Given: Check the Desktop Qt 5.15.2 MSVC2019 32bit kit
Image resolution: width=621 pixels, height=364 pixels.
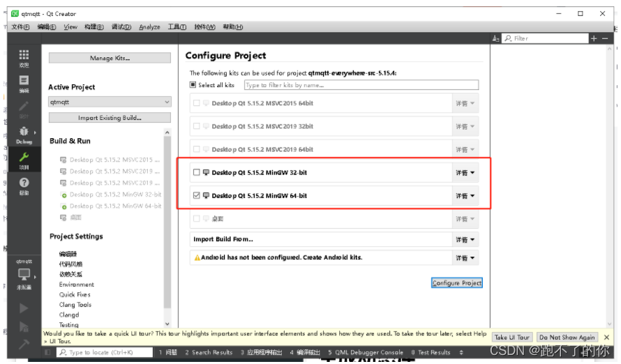Looking at the screenshot, I should tap(197, 126).
